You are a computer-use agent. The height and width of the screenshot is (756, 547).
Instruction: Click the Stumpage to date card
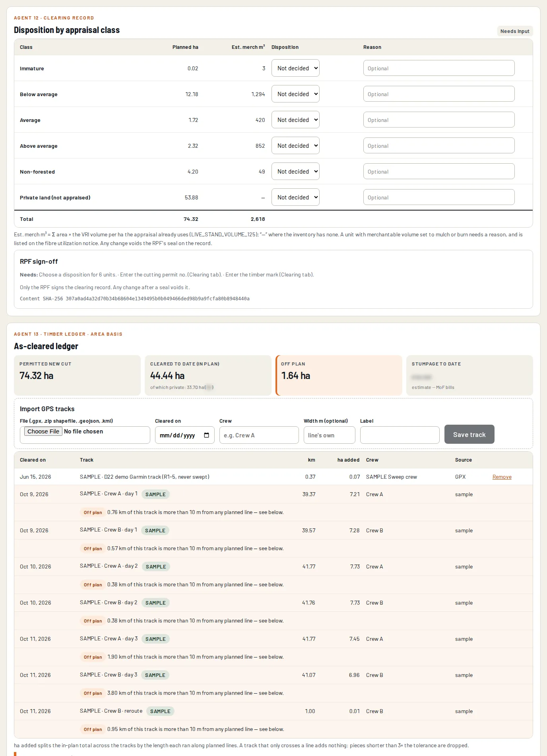(469, 375)
